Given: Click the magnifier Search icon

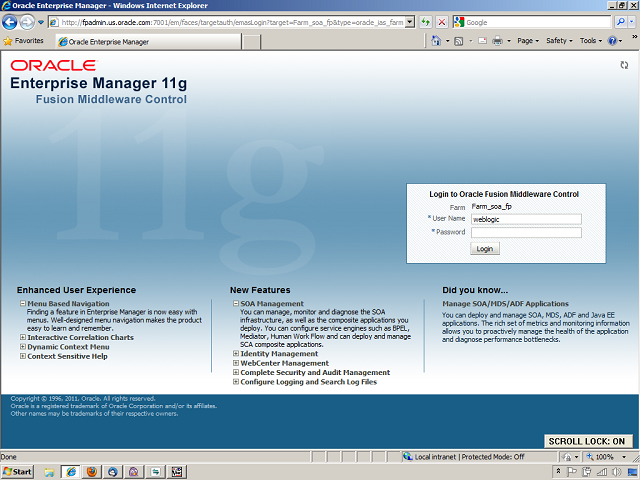Looking at the screenshot, I should pos(621,22).
